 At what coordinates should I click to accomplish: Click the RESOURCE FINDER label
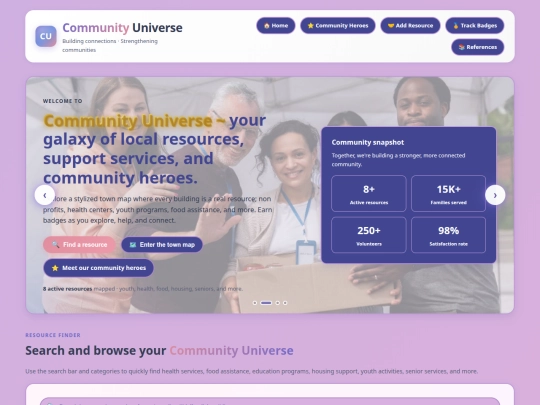[x=53, y=335]
